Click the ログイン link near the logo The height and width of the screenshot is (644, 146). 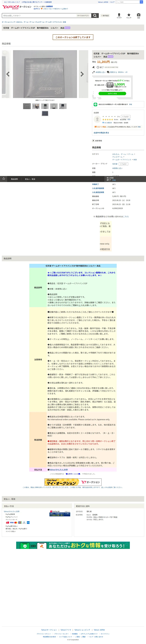37,9
